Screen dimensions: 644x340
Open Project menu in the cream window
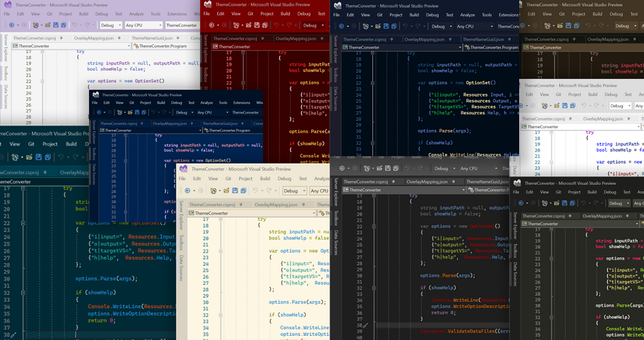245,178
